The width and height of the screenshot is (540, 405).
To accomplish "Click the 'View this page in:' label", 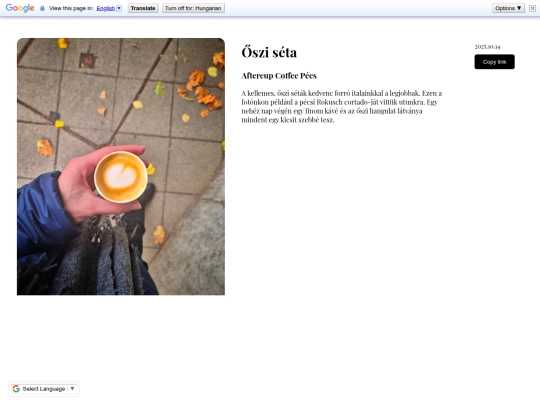I will (x=71, y=8).
